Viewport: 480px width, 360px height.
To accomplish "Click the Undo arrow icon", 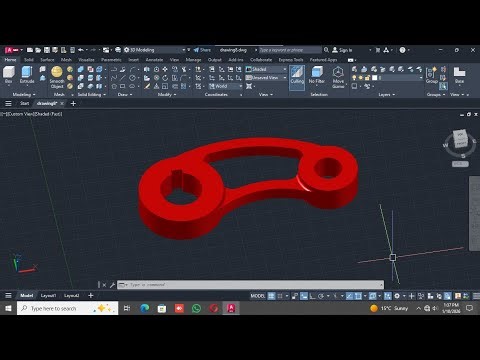I will (x=81, y=50).
